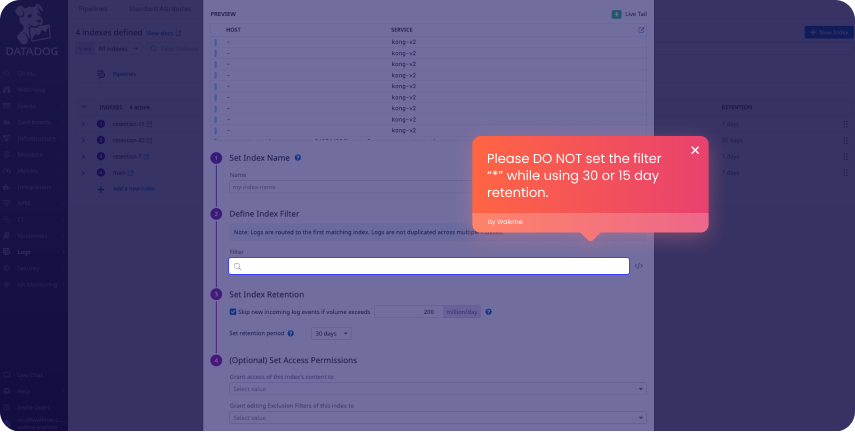Viewport: 855px width, 432px height.
Task: Open the Set Index Name help icon
Action: [x=298, y=158]
